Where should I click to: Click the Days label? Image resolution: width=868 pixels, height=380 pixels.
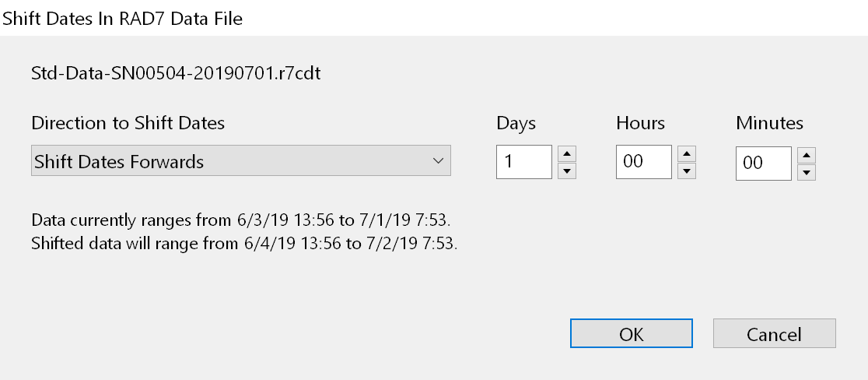point(516,123)
